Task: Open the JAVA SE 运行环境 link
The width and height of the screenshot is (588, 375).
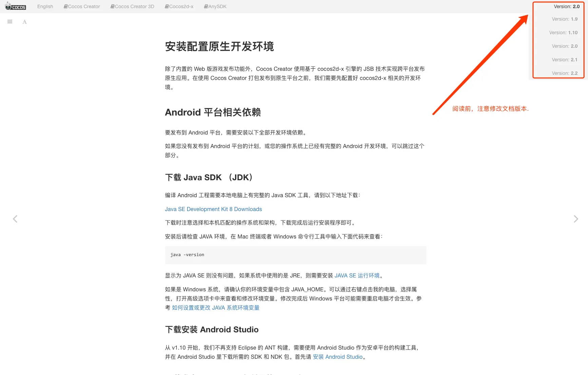Action: [x=357, y=275]
